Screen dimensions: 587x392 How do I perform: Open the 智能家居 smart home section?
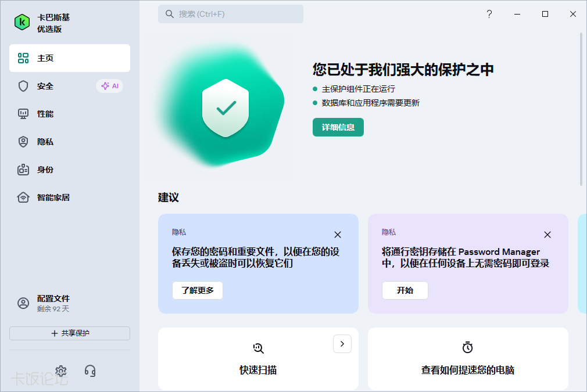[70, 197]
